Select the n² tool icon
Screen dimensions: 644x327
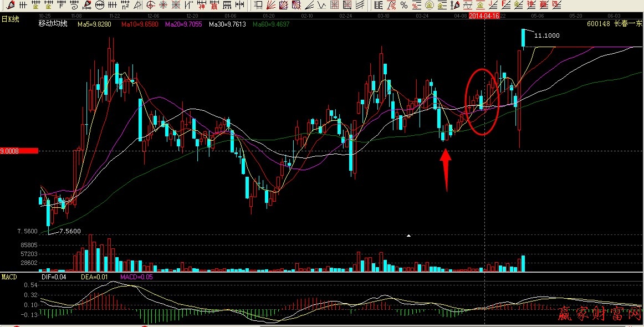click(x=125, y=5)
